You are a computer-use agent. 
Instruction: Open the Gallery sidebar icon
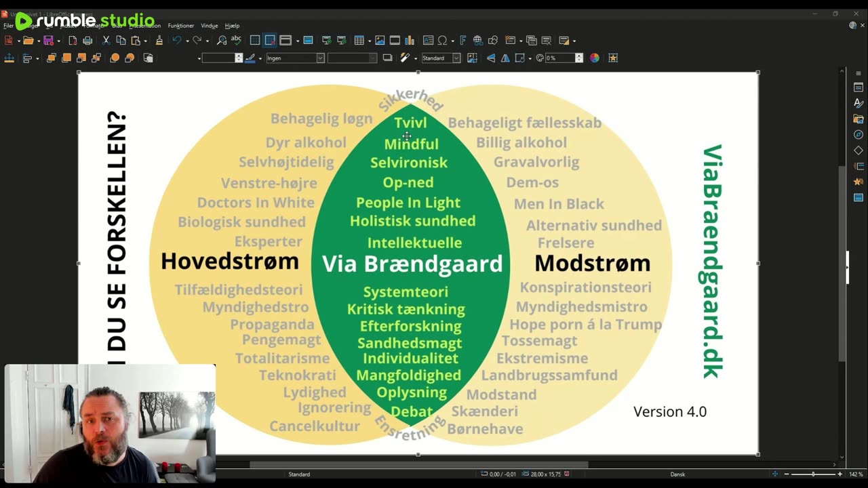pyautogui.click(x=859, y=119)
